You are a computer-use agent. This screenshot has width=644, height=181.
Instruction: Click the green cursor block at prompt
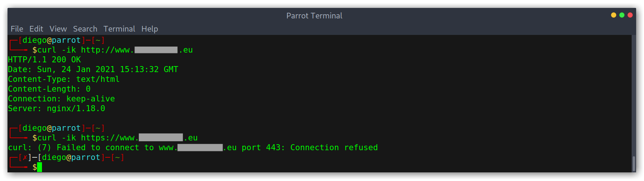40,167
